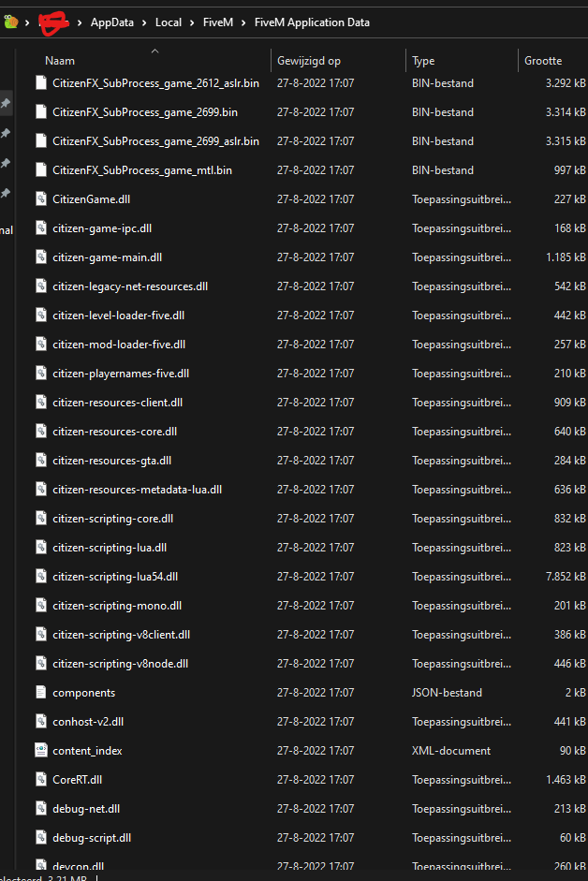Sort by Gewijzigd op column
This screenshot has width=588, height=881.
309,61
